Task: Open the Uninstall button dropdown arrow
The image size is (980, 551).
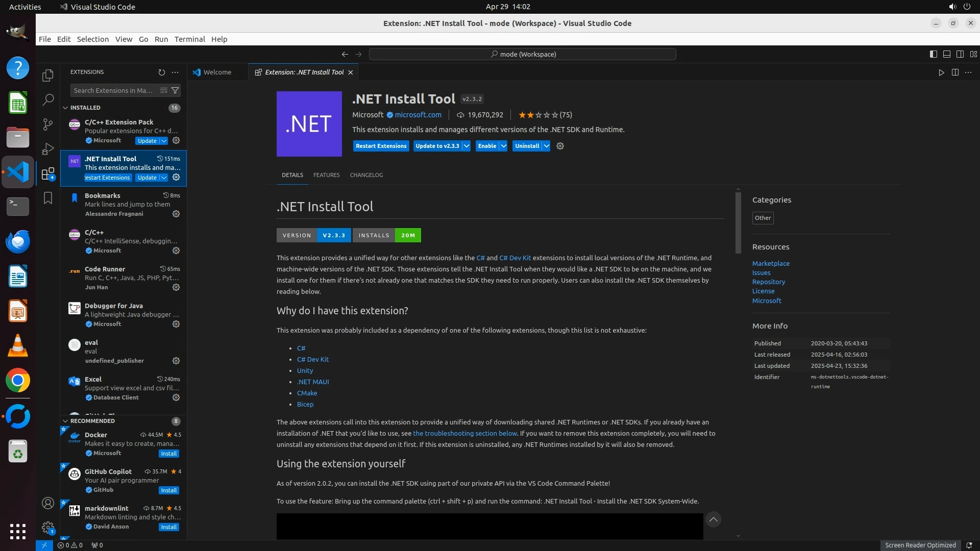Action: (546, 146)
